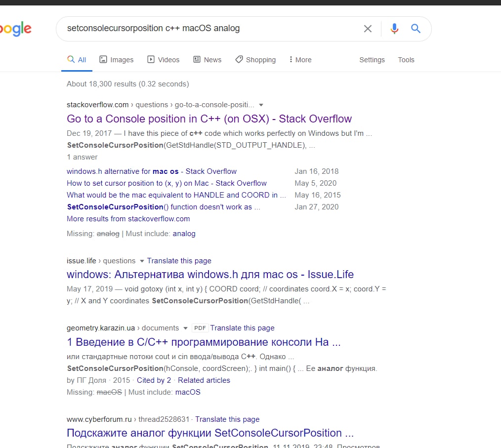Open 'Go to a Console position in C++' result
Image resolution: width=501 pixels, height=448 pixels.
pos(209,119)
